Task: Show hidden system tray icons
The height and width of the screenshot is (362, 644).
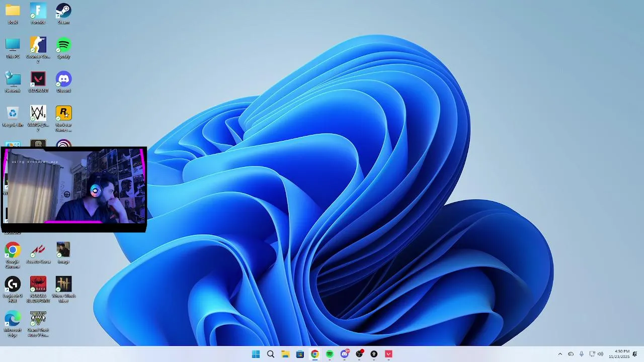Action: (560, 354)
